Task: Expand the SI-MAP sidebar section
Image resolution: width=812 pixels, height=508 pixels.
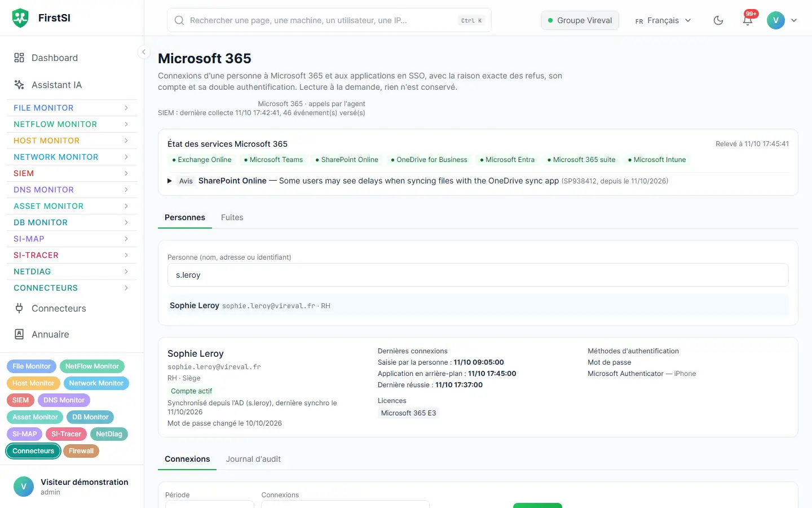Action: pyautogui.click(x=72, y=239)
